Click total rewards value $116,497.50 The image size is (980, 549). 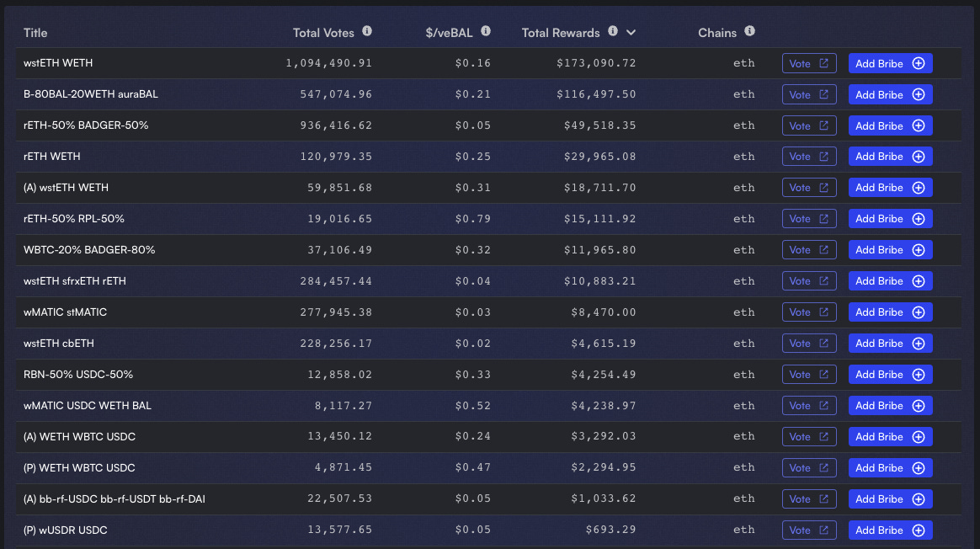[x=596, y=94]
